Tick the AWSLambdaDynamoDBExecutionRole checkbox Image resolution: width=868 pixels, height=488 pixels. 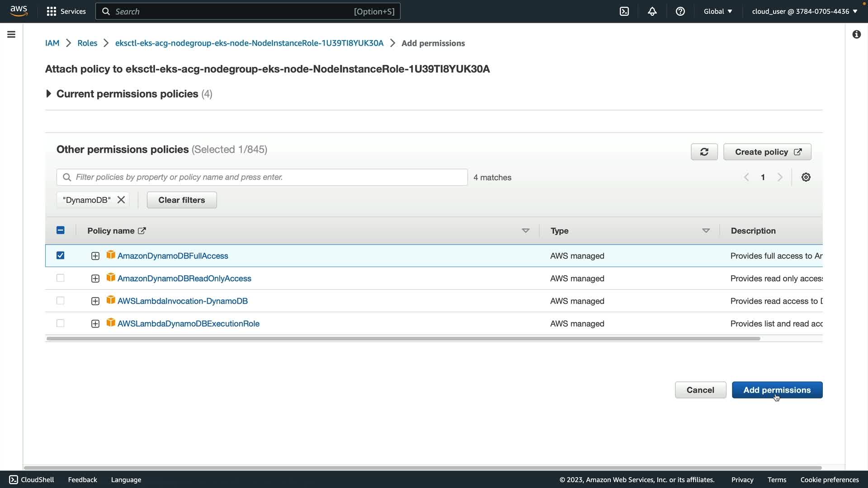tap(60, 323)
